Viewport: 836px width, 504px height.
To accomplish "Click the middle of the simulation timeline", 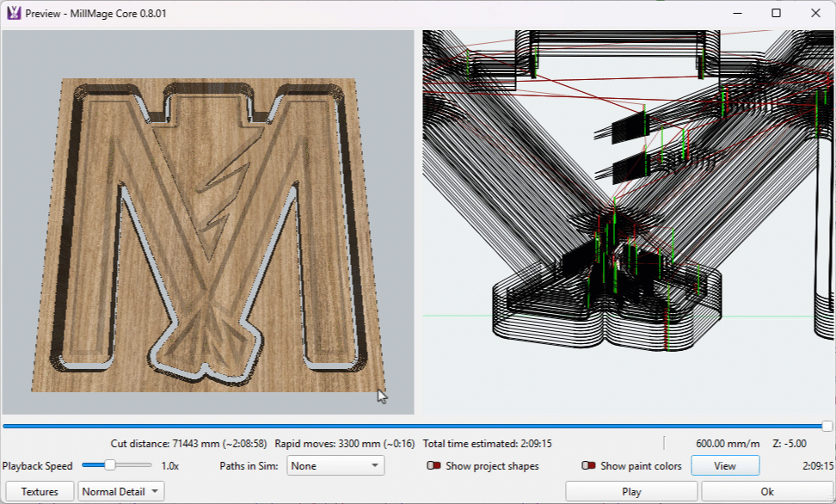I will tap(415, 426).
